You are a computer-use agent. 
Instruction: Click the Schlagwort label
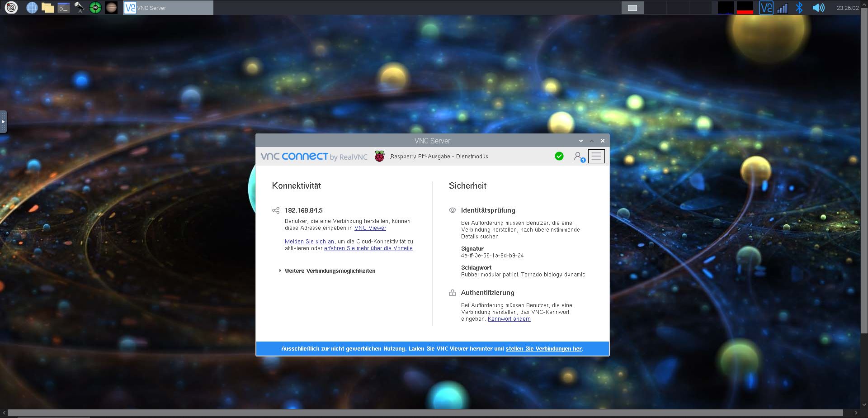(x=476, y=268)
